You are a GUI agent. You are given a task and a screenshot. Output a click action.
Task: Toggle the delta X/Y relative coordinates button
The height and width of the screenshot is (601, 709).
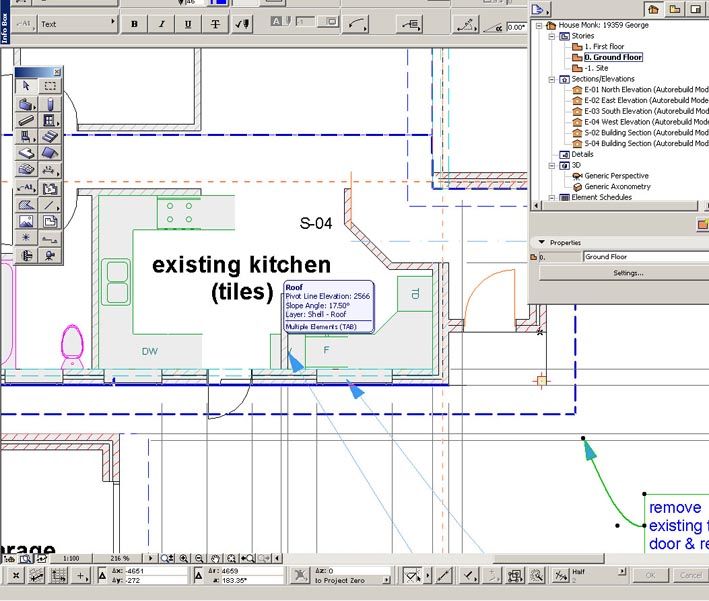[x=102, y=576]
